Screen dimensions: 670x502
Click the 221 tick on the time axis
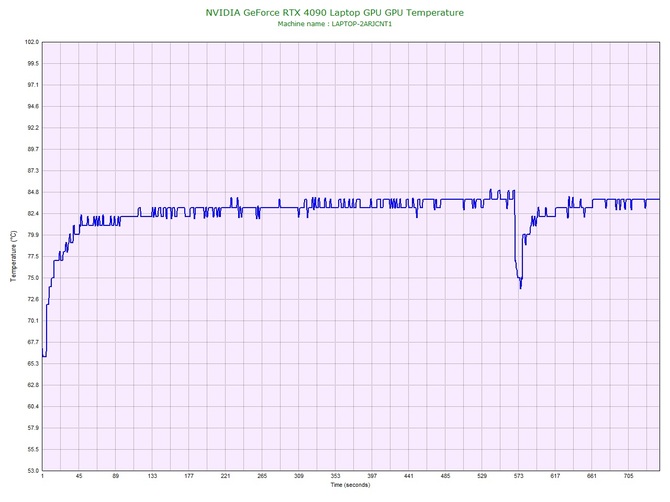click(226, 476)
